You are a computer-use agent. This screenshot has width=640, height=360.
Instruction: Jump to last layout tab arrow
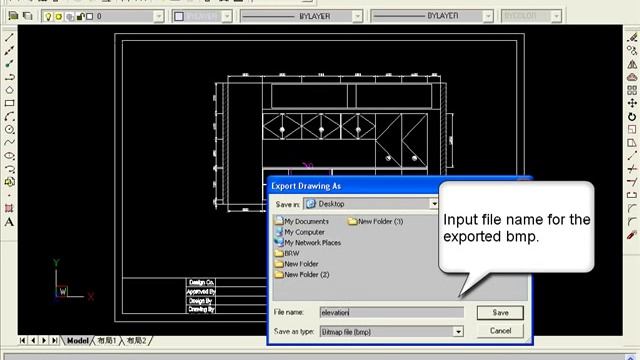pyautogui.click(x=54, y=340)
